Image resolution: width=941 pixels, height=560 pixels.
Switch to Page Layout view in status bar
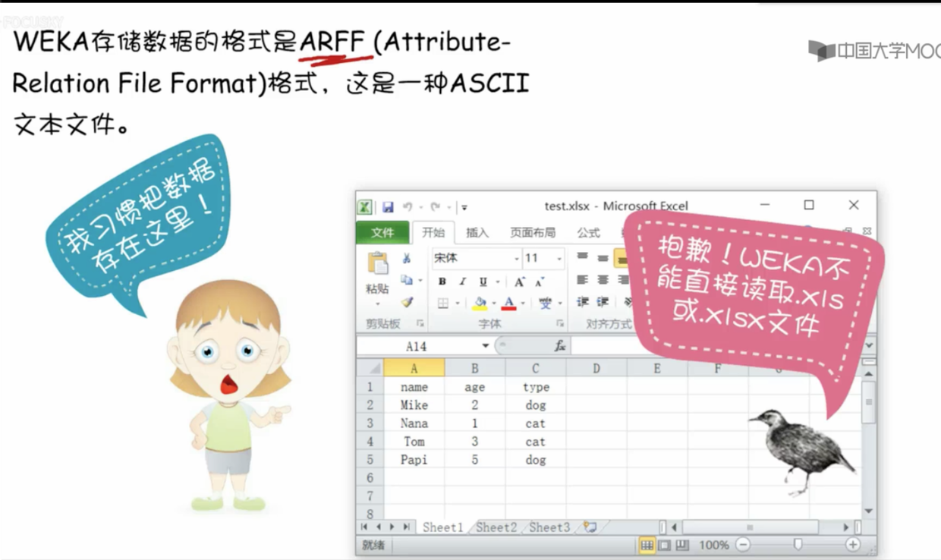coord(665,545)
